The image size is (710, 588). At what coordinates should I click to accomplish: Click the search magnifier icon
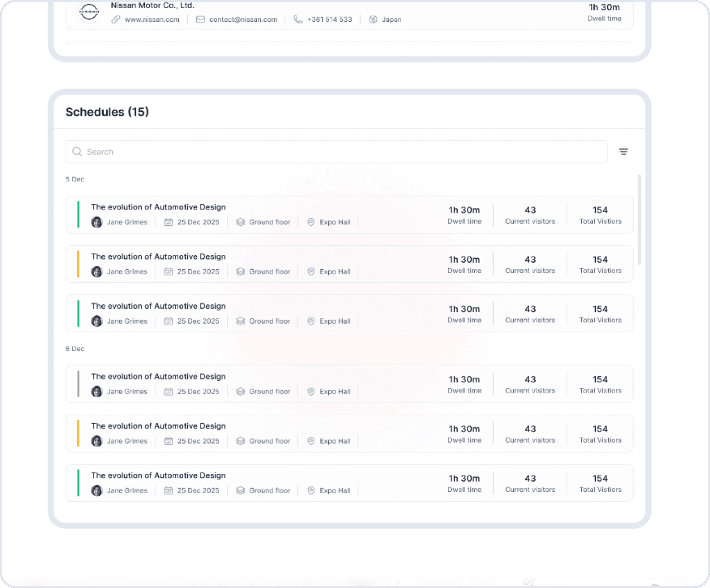click(x=77, y=151)
